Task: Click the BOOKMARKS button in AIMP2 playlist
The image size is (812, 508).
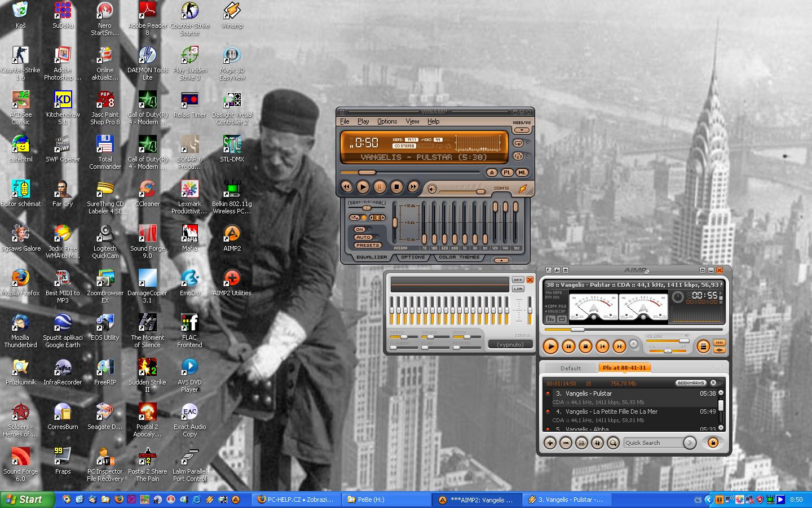Action: pyautogui.click(x=691, y=383)
